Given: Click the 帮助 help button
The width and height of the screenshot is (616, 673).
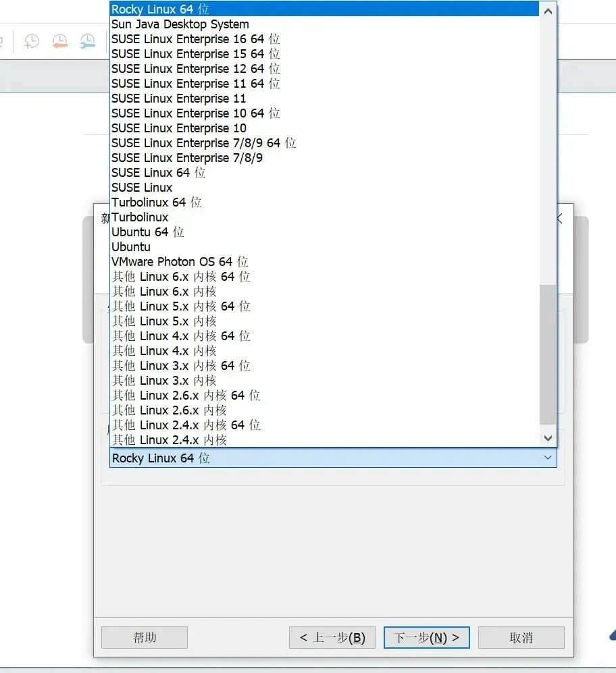Looking at the screenshot, I should 145,637.
